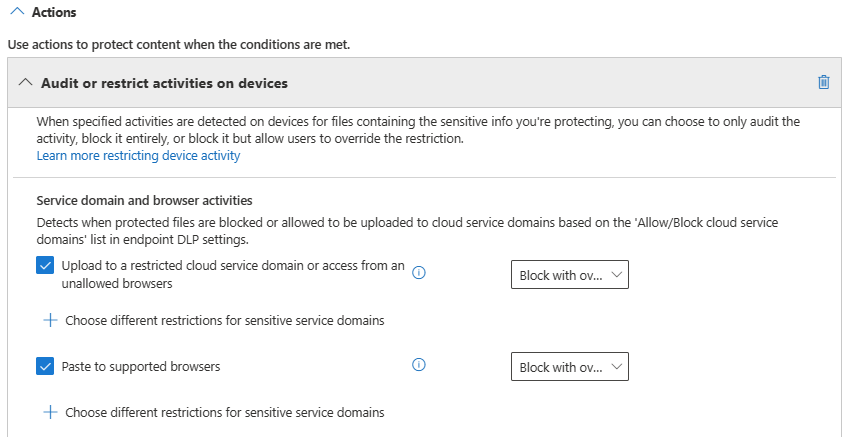This screenshot has height=437, width=842.
Task: Choose different restrictions link under Paste option
Action: 225,412
